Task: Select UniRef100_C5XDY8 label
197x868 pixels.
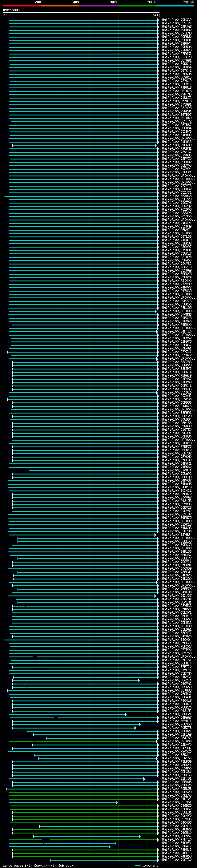Action: pyautogui.click(x=177, y=131)
